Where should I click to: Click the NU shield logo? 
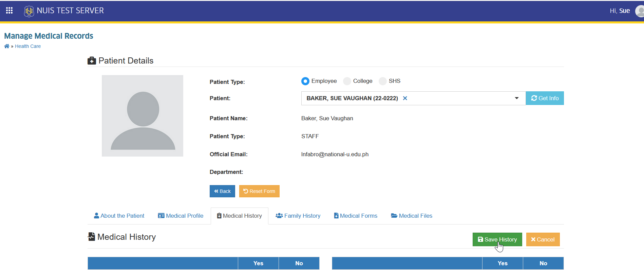29,11
